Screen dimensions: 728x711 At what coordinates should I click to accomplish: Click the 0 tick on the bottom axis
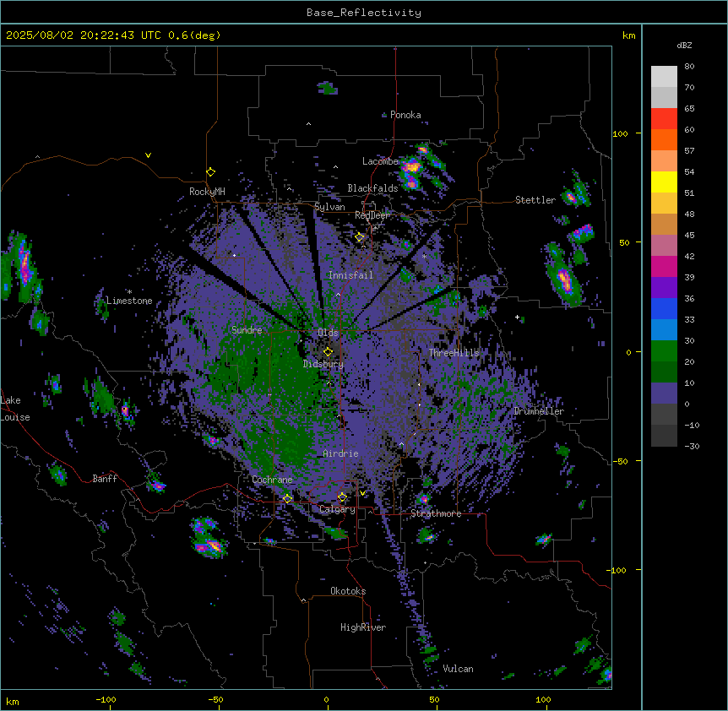(326, 700)
